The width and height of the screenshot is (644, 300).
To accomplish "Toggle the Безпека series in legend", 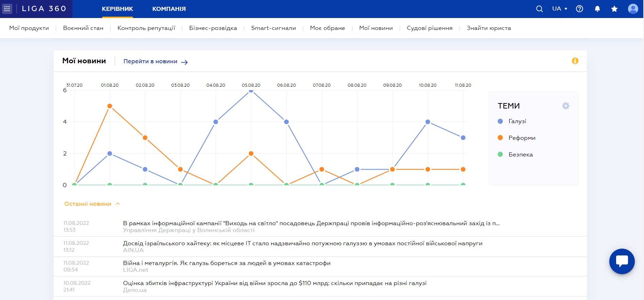I will pyautogui.click(x=515, y=154).
